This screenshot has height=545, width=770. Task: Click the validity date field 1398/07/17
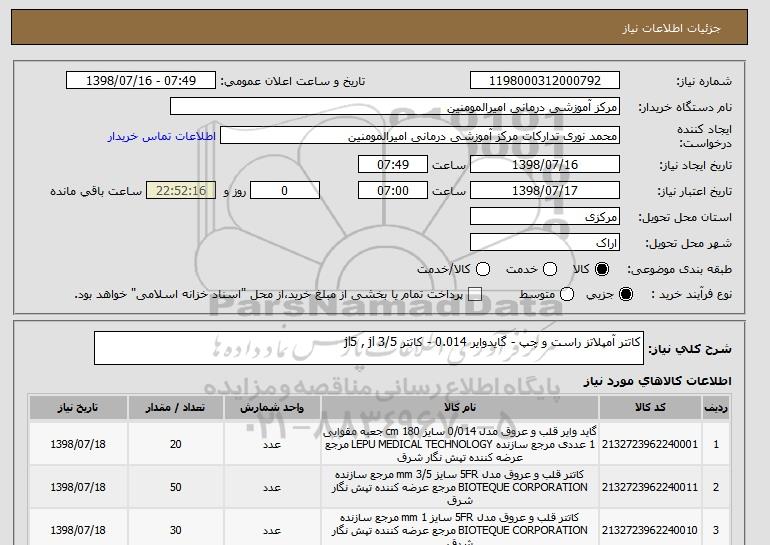coord(545,191)
